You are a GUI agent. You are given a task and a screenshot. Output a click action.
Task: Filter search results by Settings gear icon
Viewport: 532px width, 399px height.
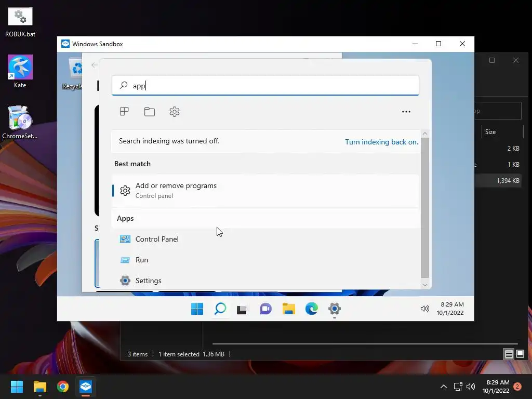coord(175,111)
